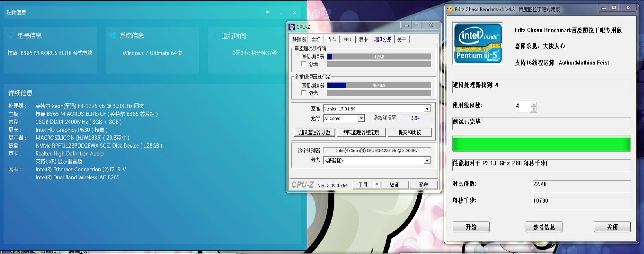The height and width of the screenshot is (254, 644).
Task: Open the 运行 All Cores dropdown
Action: pos(361,118)
